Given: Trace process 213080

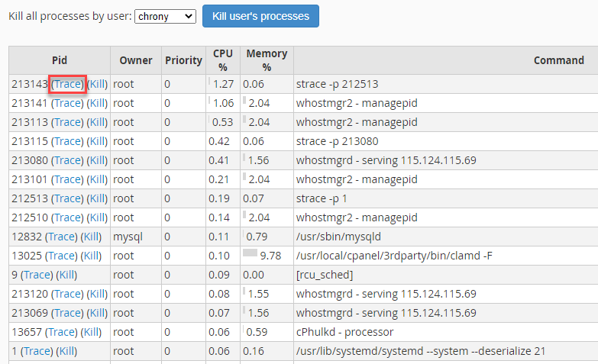Looking at the screenshot, I should click(67, 160).
